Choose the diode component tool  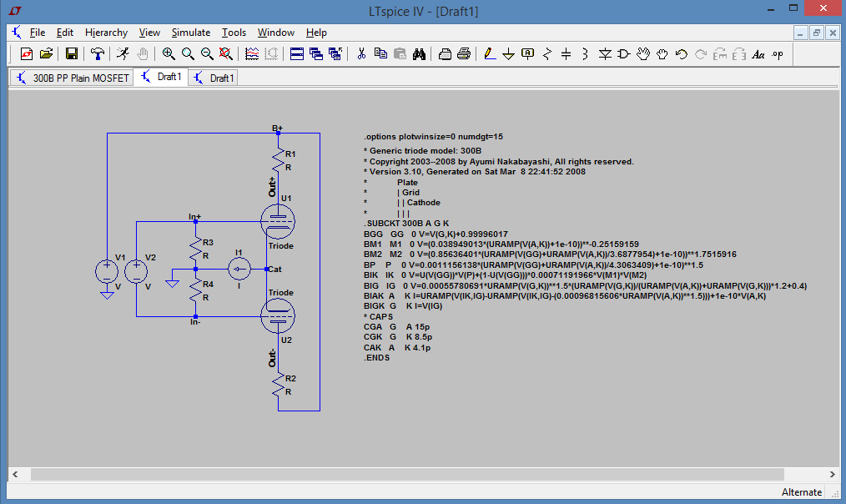pyautogui.click(x=606, y=54)
